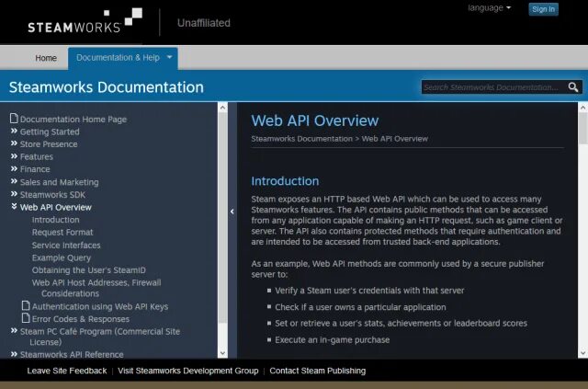The image size is (588, 389).
Task: Click content pane scrollbar down arrow
Action: [582, 353]
